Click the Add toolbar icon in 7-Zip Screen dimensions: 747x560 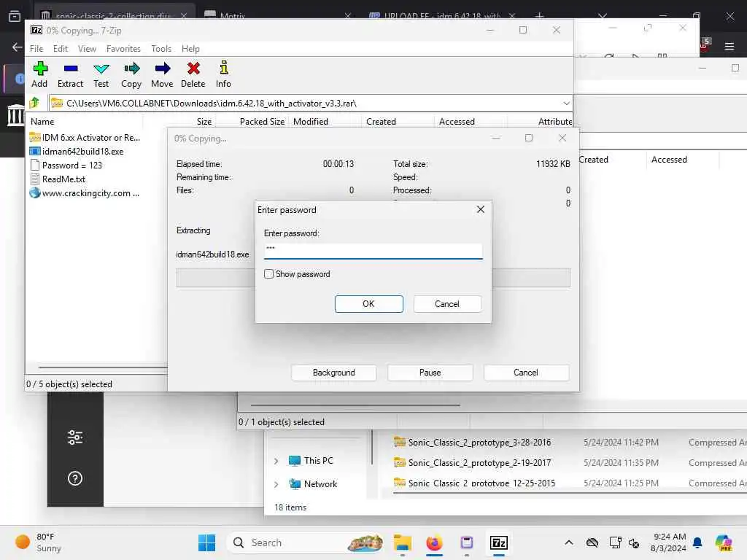39,74
